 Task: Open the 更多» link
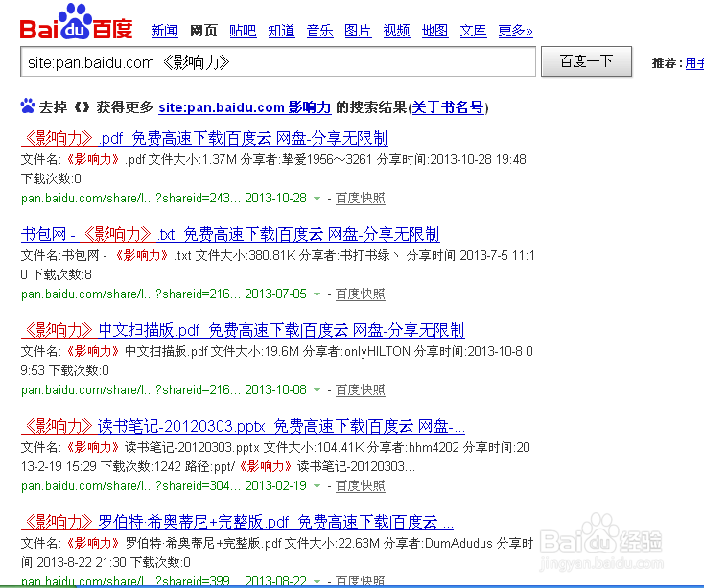tap(515, 31)
